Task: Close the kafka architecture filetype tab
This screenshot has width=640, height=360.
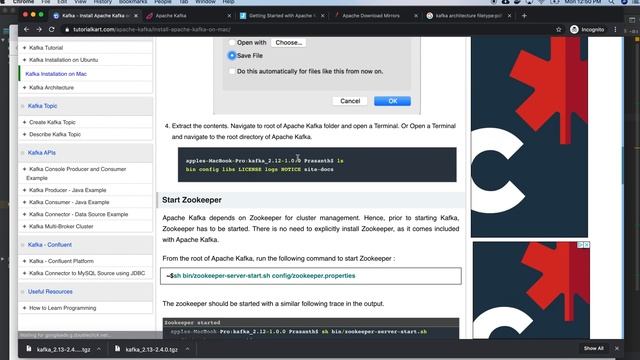Action: coord(509,16)
